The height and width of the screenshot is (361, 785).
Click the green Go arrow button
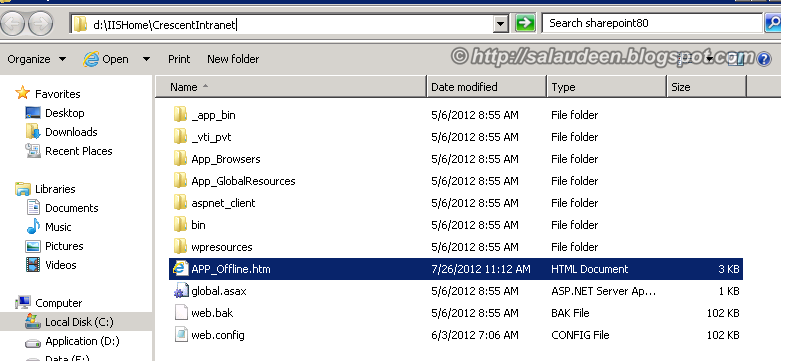[x=525, y=23]
